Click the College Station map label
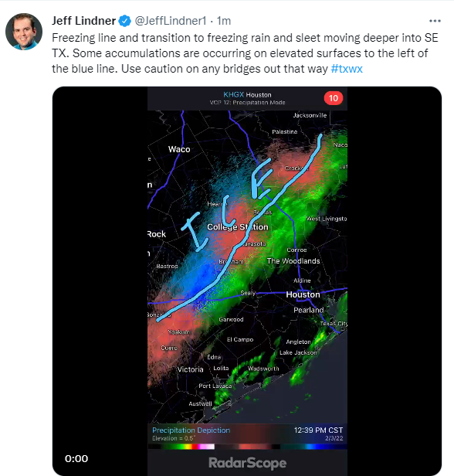This screenshot has height=476, width=454. click(x=238, y=227)
